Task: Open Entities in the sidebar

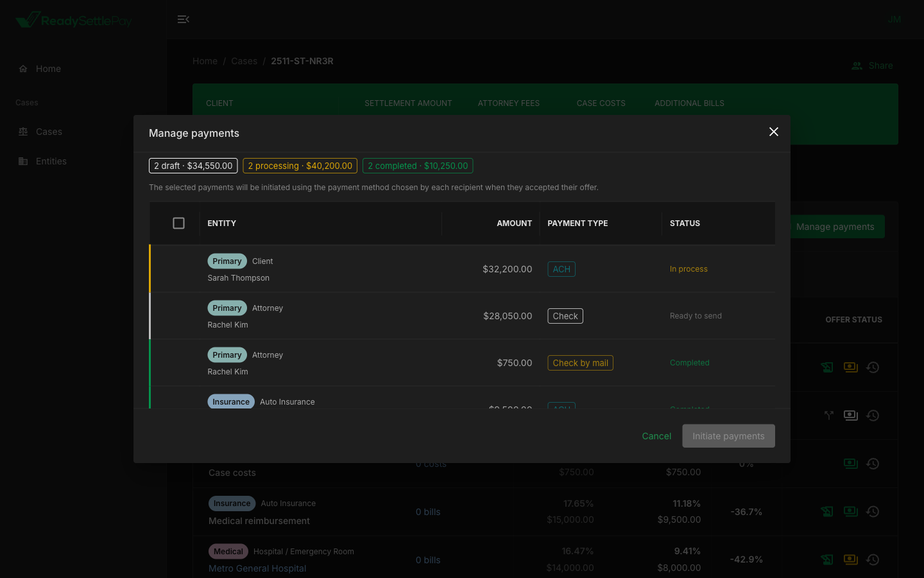Action: pyautogui.click(x=51, y=161)
